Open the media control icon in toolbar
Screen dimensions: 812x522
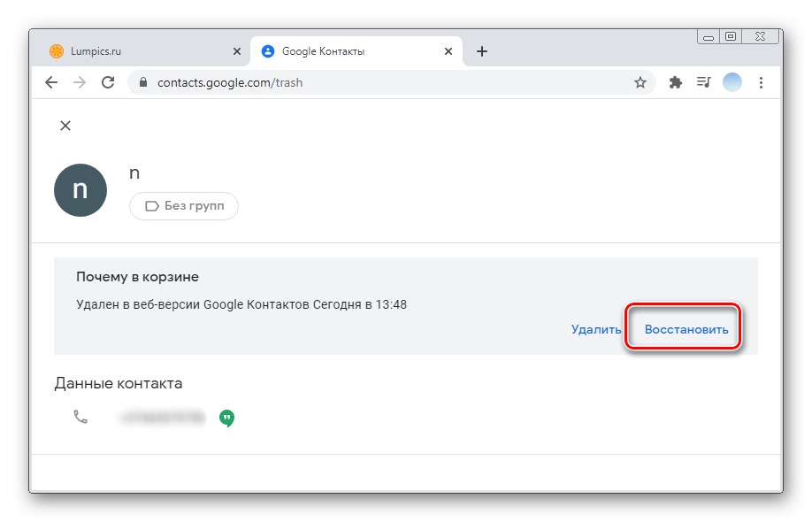pyautogui.click(x=703, y=82)
